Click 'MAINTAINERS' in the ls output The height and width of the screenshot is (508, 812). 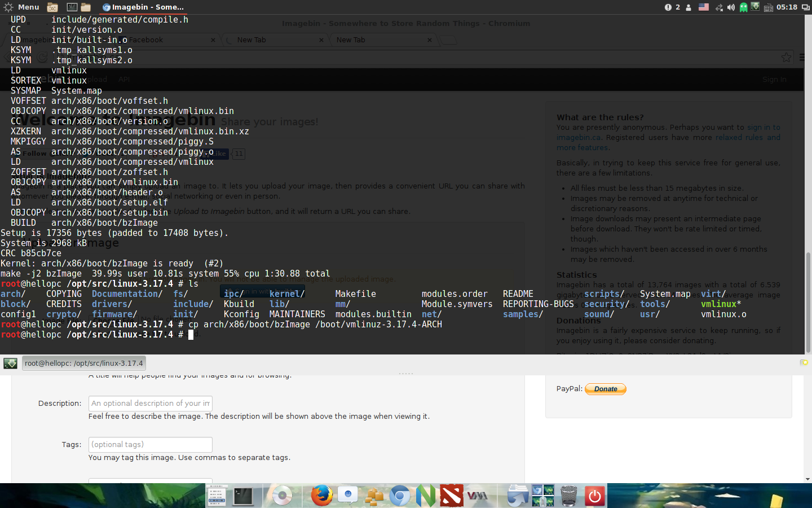pyautogui.click(x=297, y=314)
